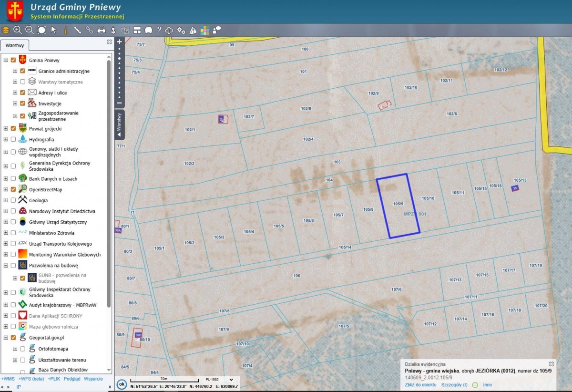Viewport: 572px width, 392px height.
Task: Collapse the vertical Warstwy side panel handle
Action: point(120,124)
